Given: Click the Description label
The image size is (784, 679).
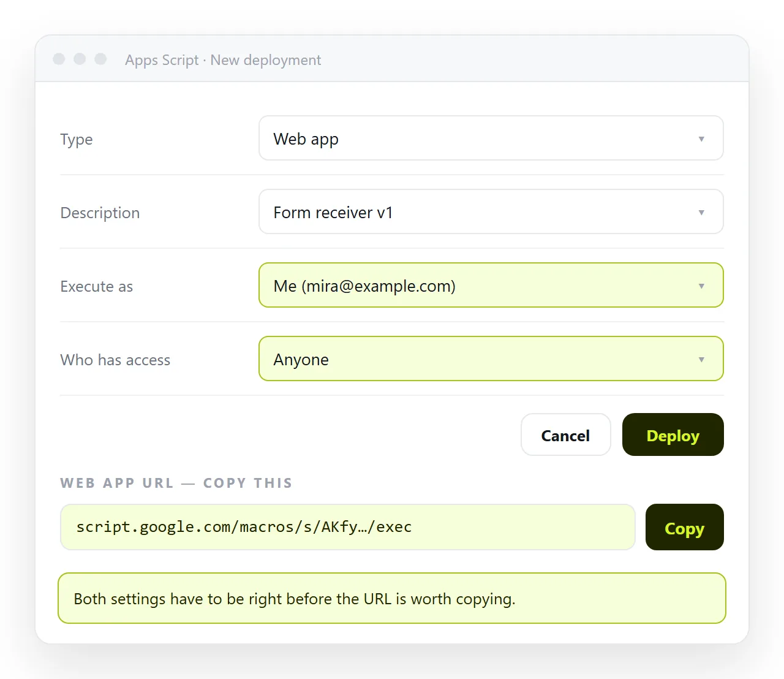Looking at the screenshot, I should coord(100,213).
